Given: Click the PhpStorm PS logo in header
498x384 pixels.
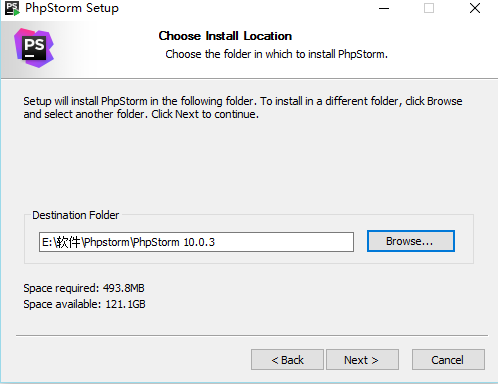Looking at the screenshot, I should (34, 48).
